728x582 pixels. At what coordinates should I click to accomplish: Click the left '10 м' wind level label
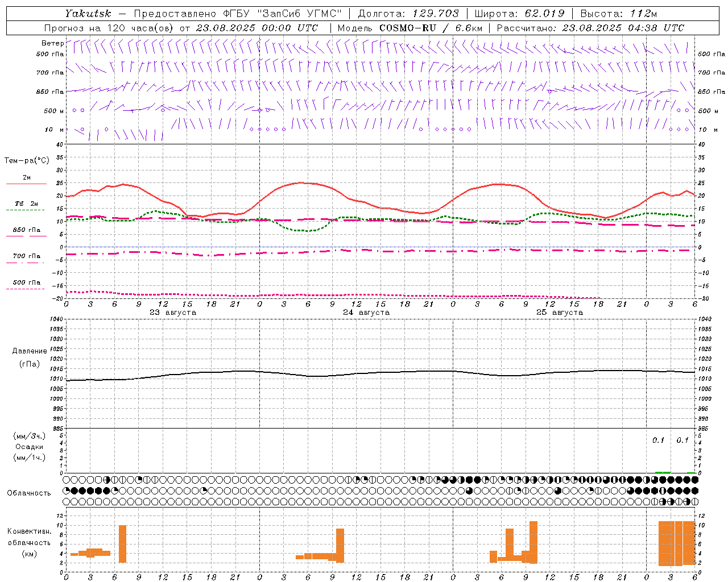[55, 130]
